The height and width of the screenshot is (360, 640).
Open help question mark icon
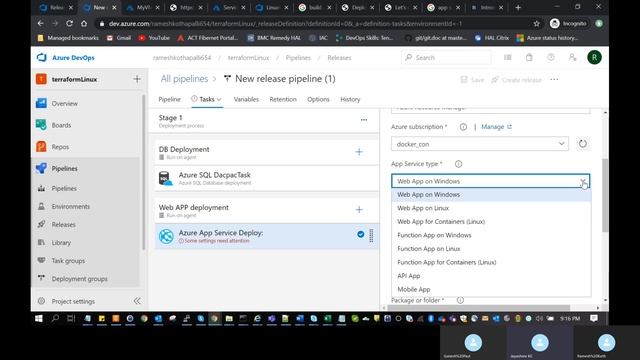pyautogui.click(x=551, y=58)
